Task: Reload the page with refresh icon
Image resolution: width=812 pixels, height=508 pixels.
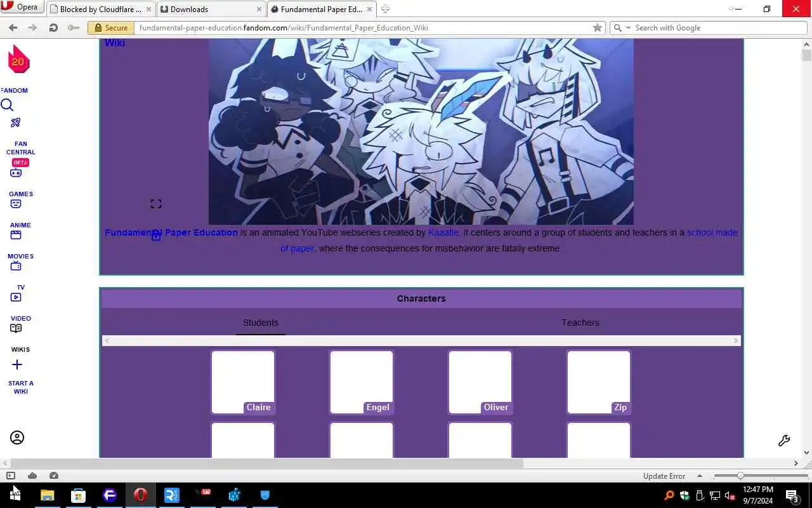Action: pos(53,28)
